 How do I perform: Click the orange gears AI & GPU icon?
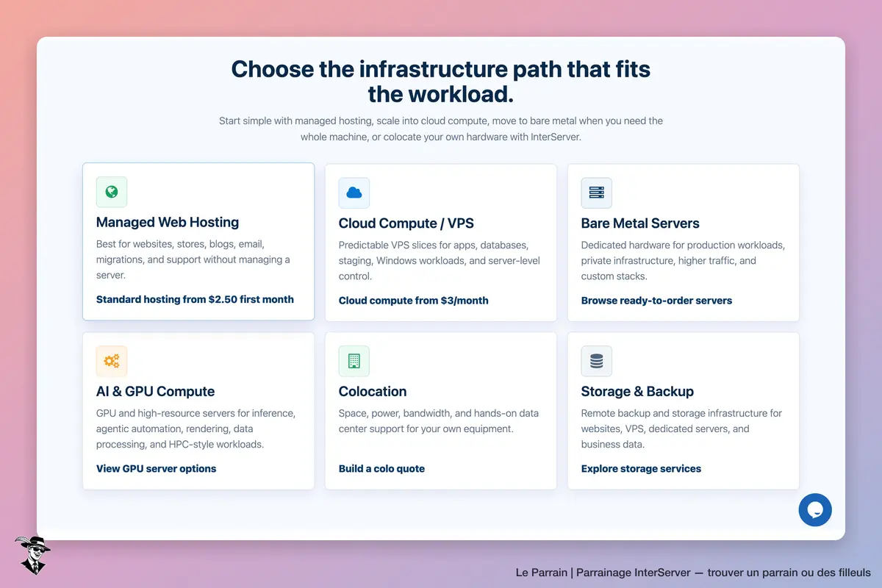point(112,361)
